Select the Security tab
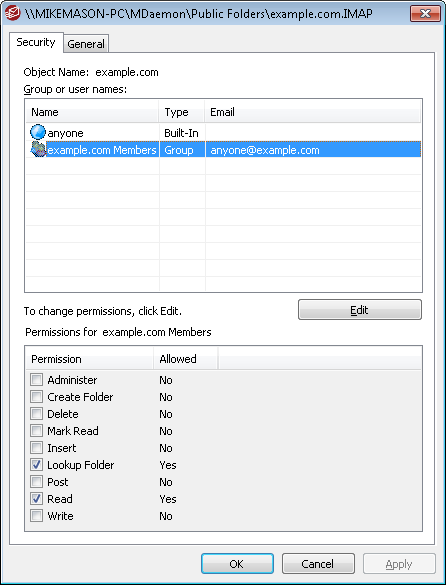This screenshot has width=446, height=585. (x=36, y=42)
